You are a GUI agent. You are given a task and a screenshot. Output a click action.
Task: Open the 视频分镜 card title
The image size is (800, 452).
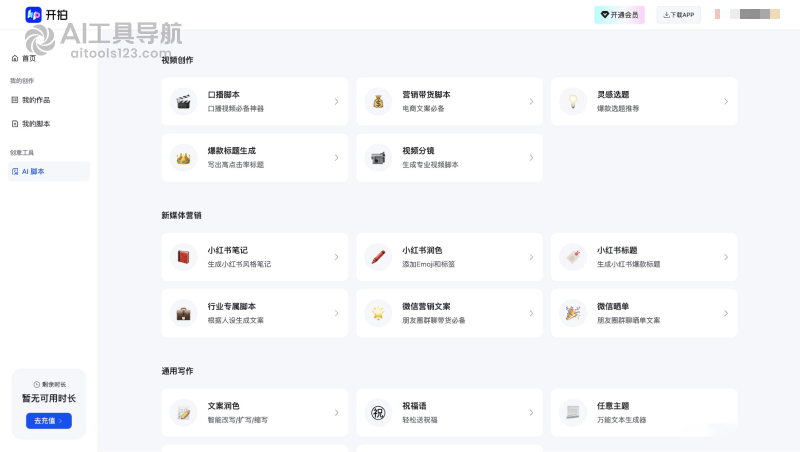pos(418,151)
